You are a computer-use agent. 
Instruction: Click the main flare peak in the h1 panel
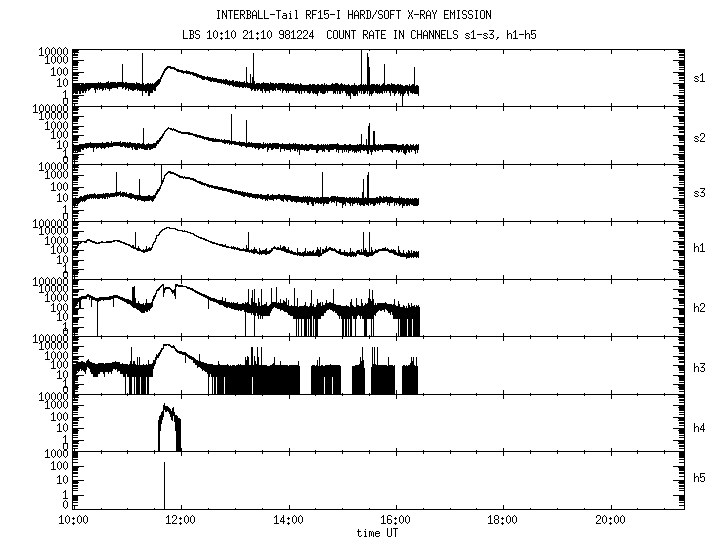[168, 229]
